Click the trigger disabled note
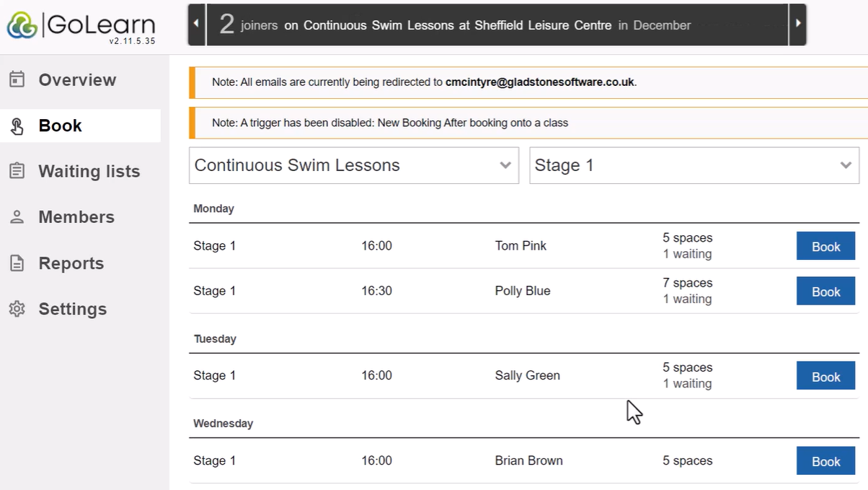Viewport: 868px width, 490px height. coord(390,123)
